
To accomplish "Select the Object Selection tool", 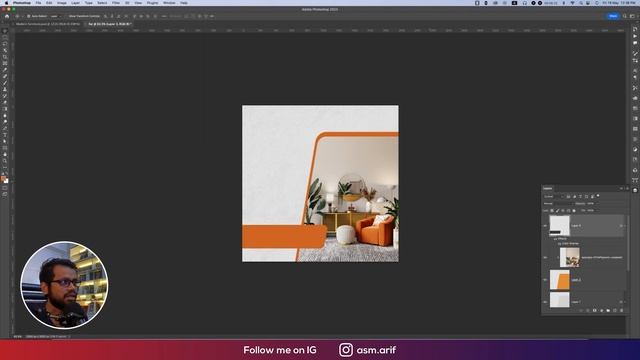I will tap(5, 51).
